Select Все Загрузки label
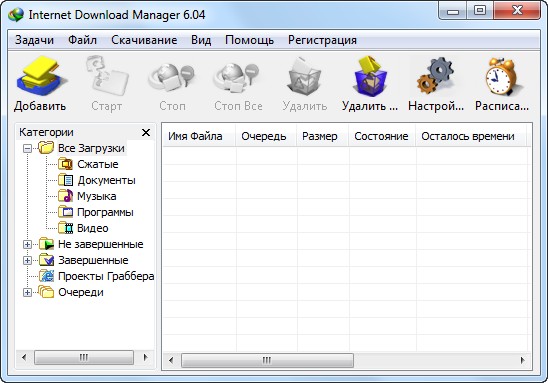Viewport: 548px width, 383px height. coord(91,148)
